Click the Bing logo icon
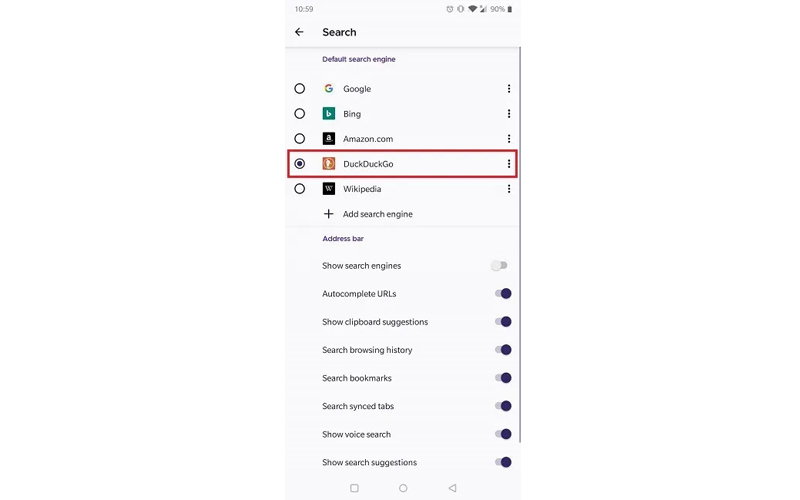Screen dimensions: 800x500 point(328,114)
